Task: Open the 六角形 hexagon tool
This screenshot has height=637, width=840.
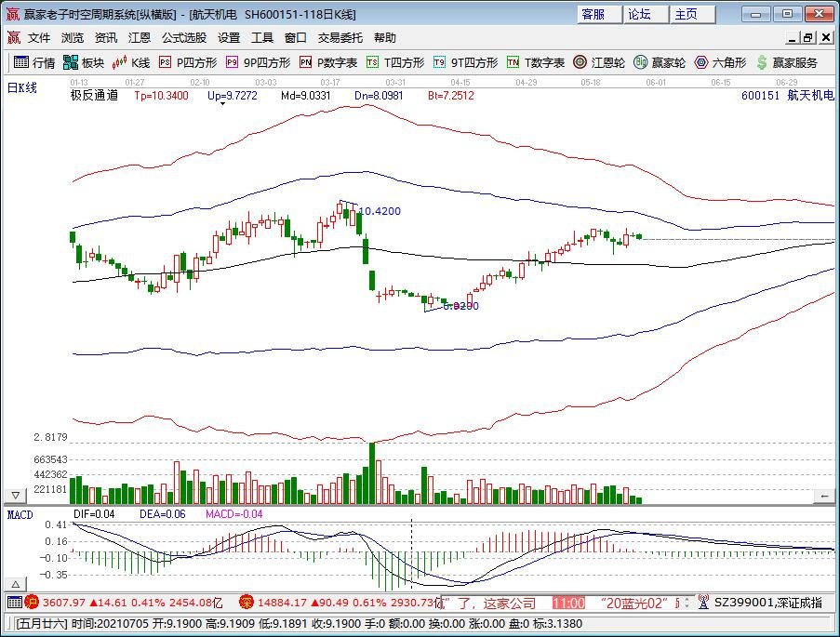Action: point(720,62)
